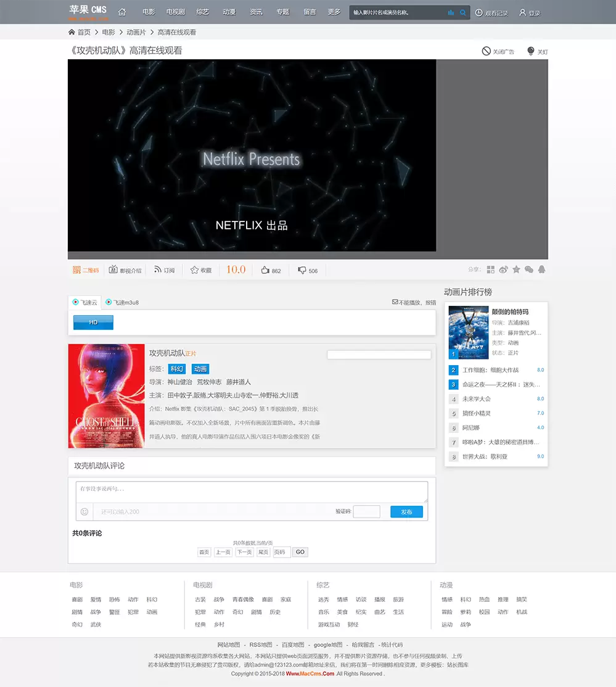Toggle the 关灯 lights-off bulb
Viewport: 616px width, 687px height.
[530, 51]
